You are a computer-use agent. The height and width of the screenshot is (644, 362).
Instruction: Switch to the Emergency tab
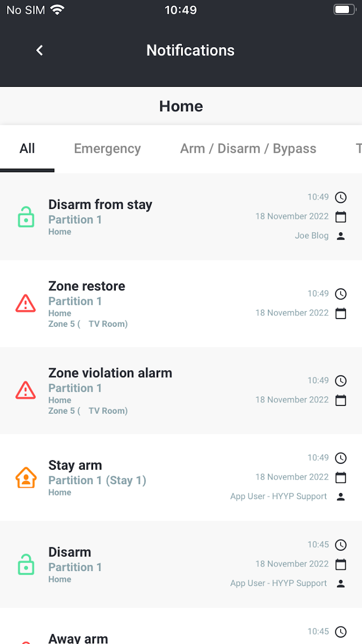point(107,148)
